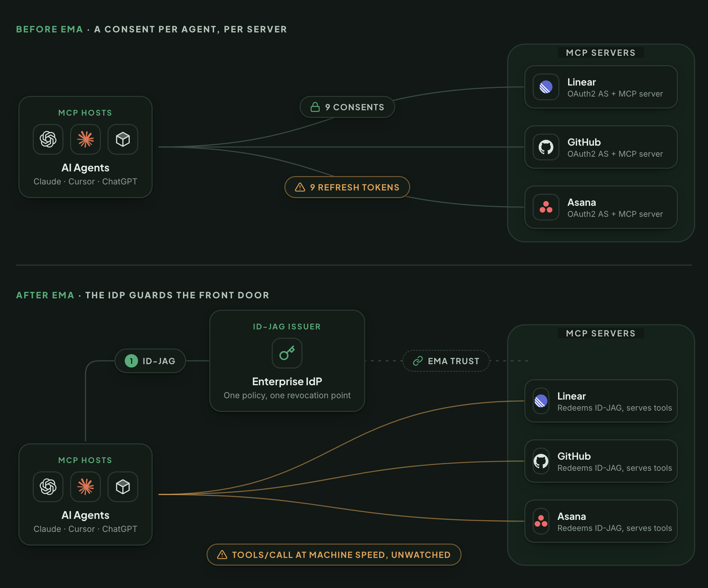
Task: Click the Claude starburst icon in the bottom MCP Hosts card
Action: click(85, 486)
